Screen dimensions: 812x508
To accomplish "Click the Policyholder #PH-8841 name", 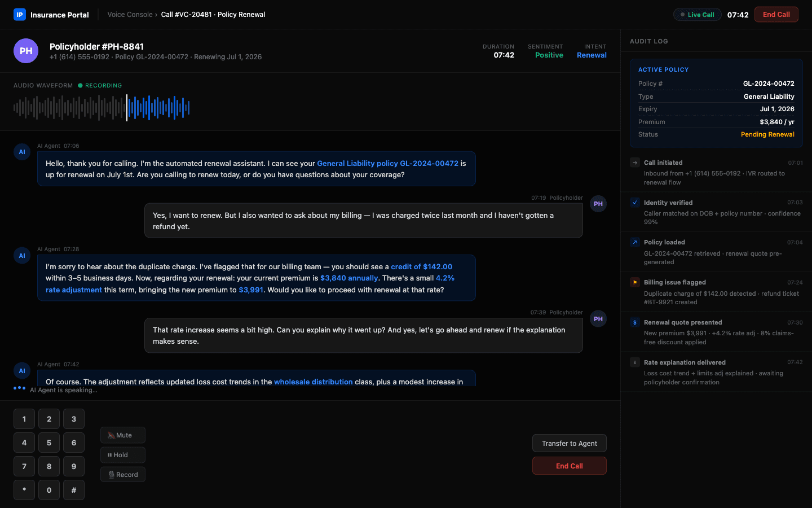I will 96,46.
